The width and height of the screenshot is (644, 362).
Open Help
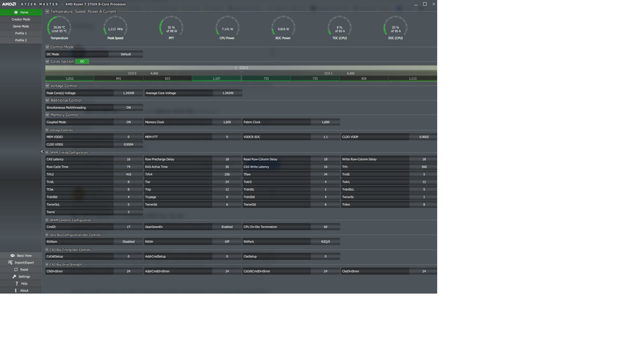pyautogui.click(x=21, y=283)
